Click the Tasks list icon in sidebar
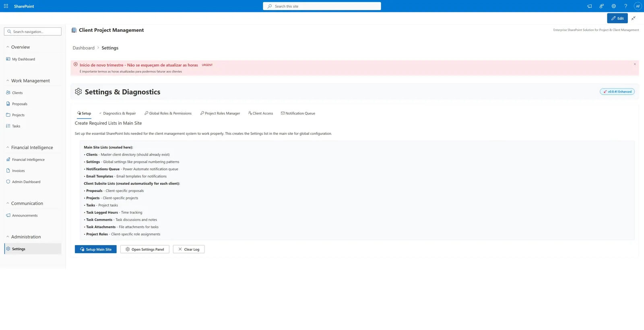Viewport: 644px width, 330px height. tap(8, 126)
